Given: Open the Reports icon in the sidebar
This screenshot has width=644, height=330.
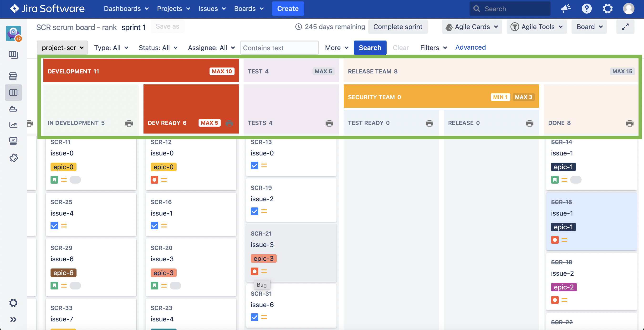Looking at the screenshot, I should (13, 125).
